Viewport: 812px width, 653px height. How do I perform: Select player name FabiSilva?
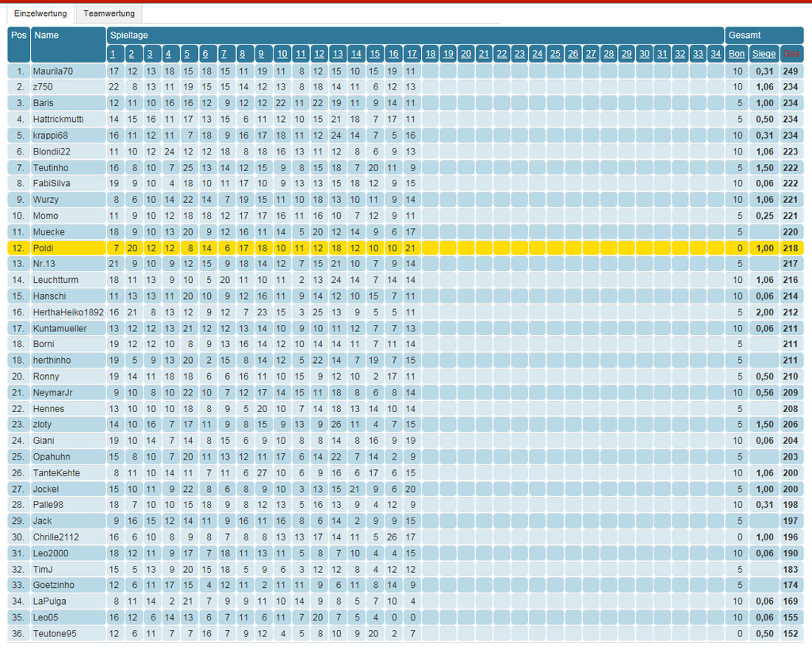click(x=52, y=183)
